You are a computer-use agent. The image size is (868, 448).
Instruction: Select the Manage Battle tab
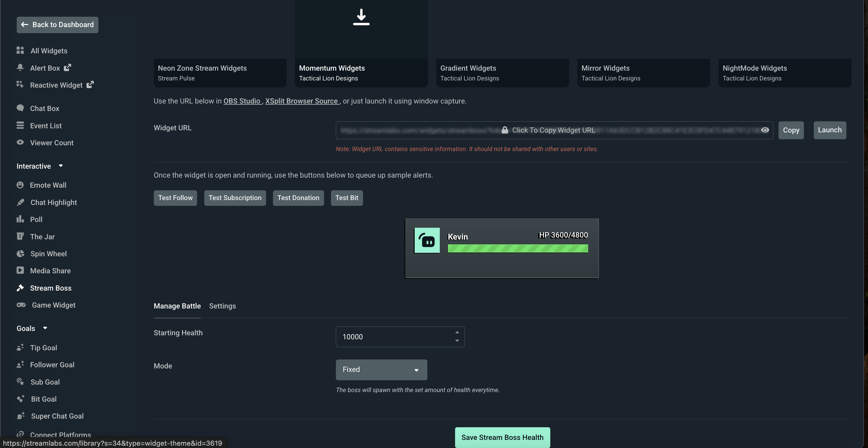coord(177,306)
